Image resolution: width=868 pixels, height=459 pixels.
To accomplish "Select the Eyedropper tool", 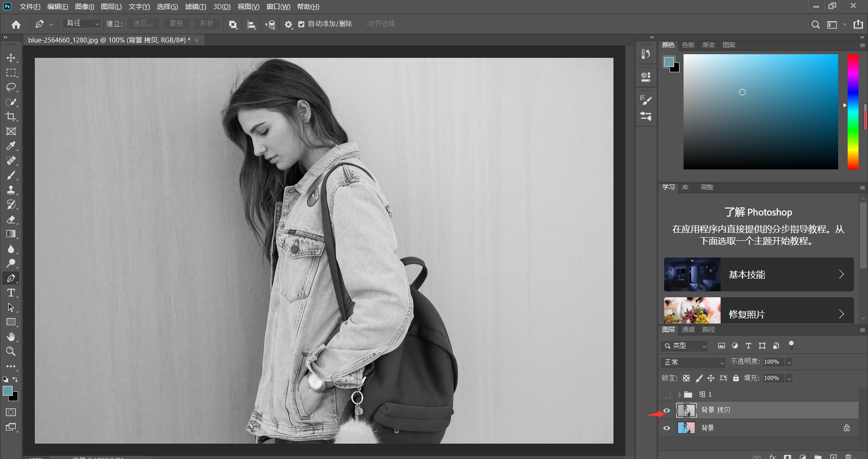I will pyautogui.click(x=11, y=146).
